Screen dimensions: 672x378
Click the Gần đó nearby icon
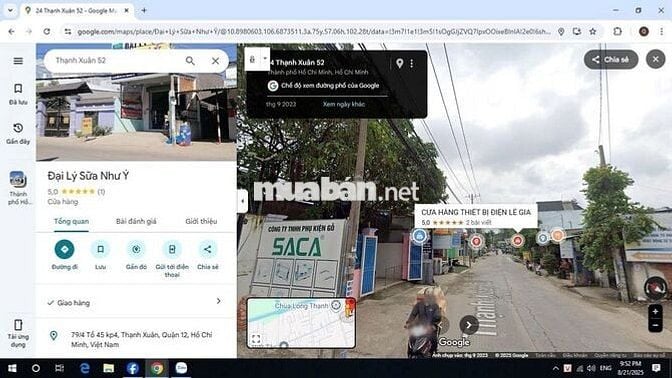click(136, 249)
